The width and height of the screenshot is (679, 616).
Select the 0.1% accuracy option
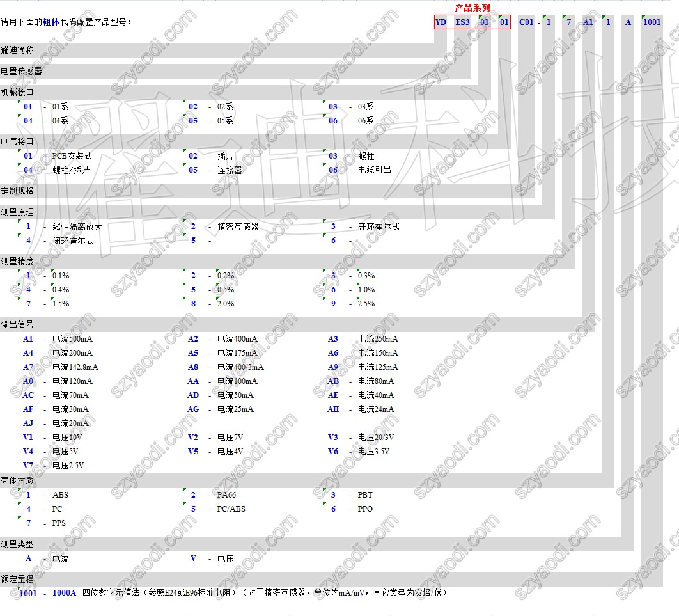point(61,276)
